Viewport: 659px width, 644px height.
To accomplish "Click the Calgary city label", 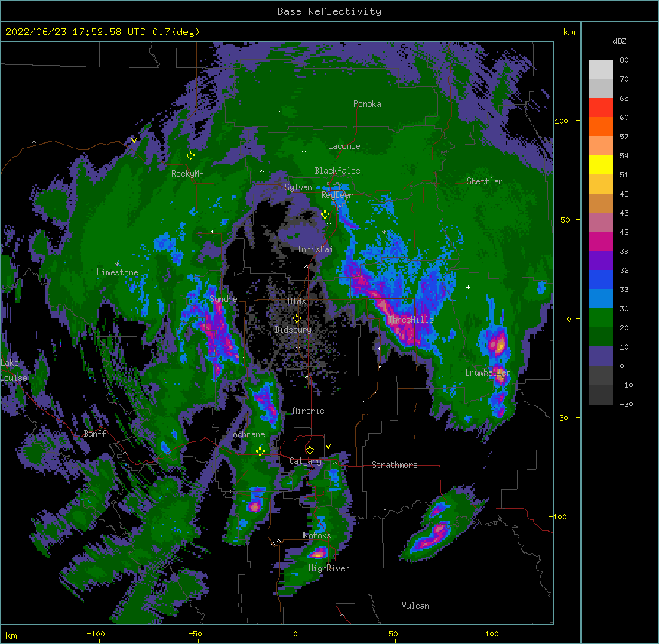I will click(305, 461).
